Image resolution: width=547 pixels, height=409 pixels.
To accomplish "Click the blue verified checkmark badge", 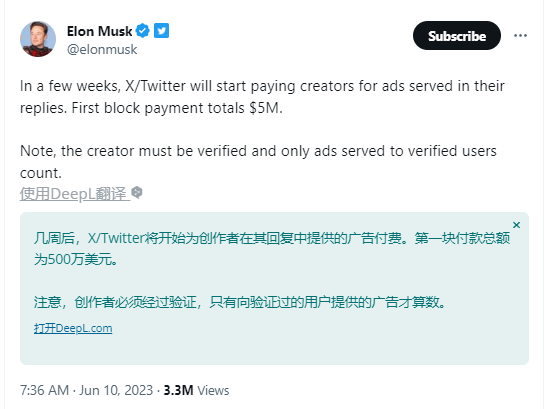I will point(142,31).
